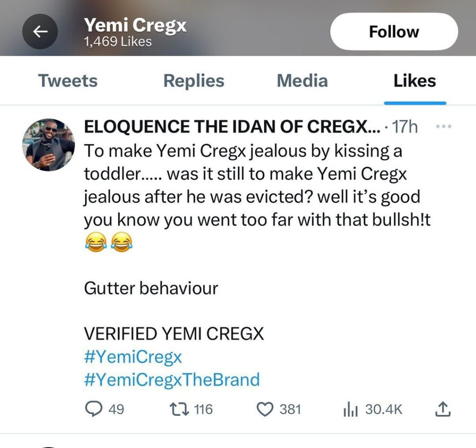Viewport: 476px width, 448px height.
Task: Switch to the Tweets tab
Action: tap(68, 81)
